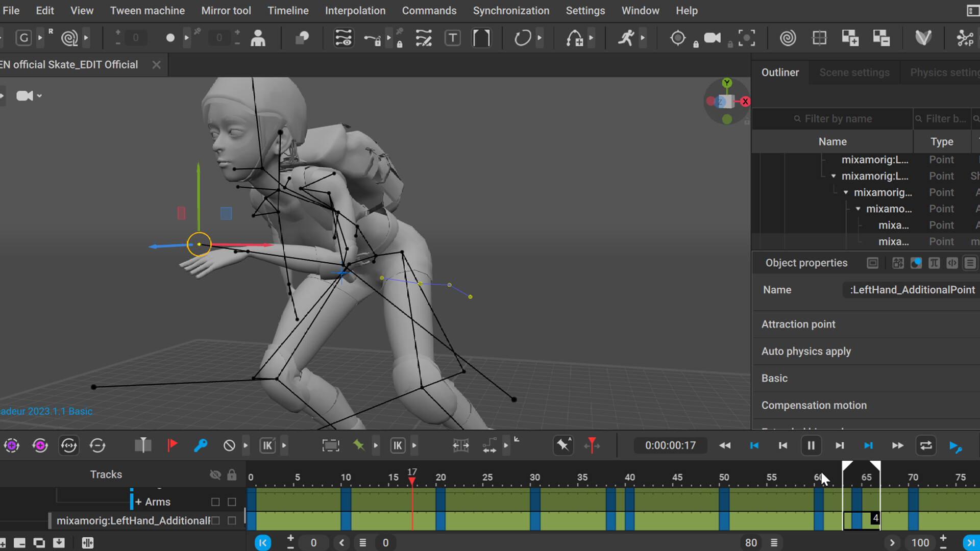Open the Compensation motion section

(814, 405)
